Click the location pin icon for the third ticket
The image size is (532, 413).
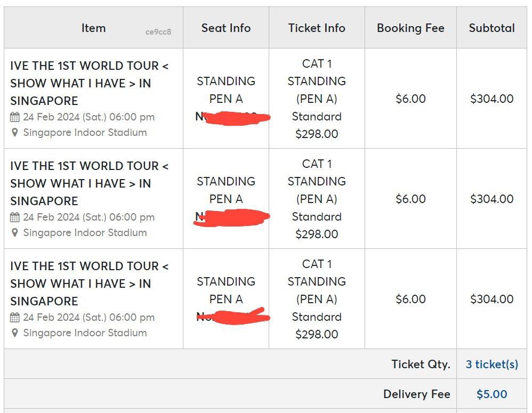coord(15,333)
